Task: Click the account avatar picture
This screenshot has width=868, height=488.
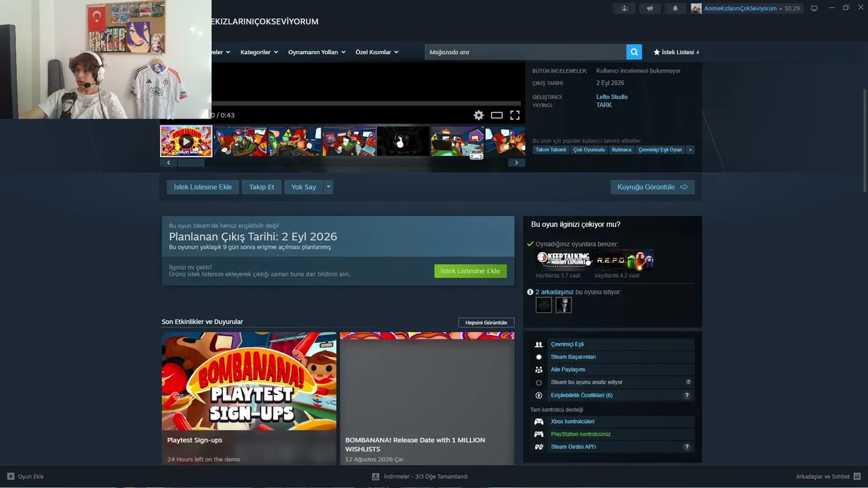Action: point(696,9)
